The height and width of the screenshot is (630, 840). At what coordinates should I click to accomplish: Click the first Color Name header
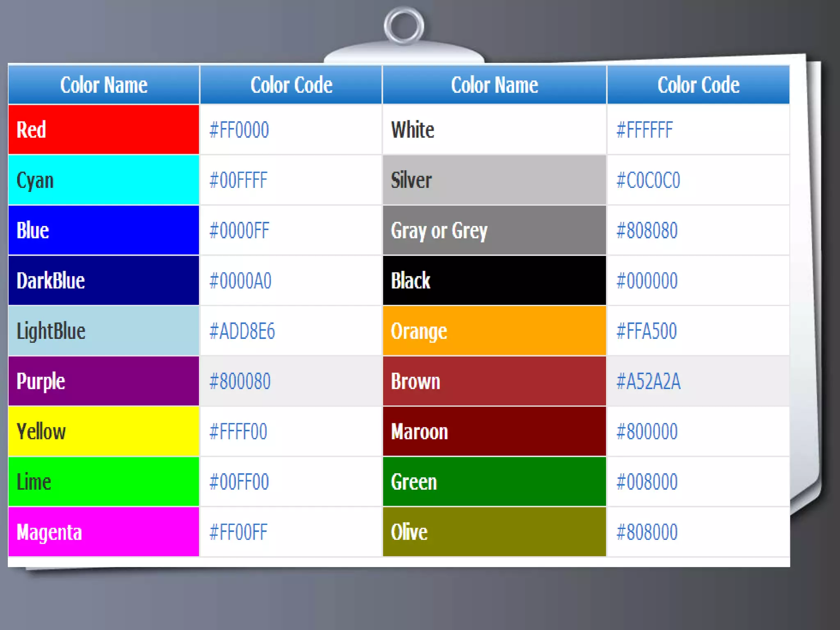[104, 85]
